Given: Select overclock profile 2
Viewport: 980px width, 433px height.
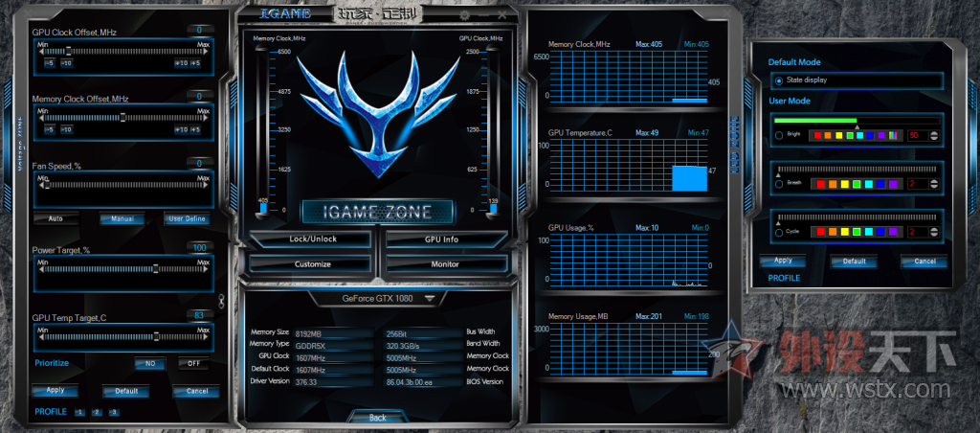Looking at the screenshot, I should click(x=97, y=412).
